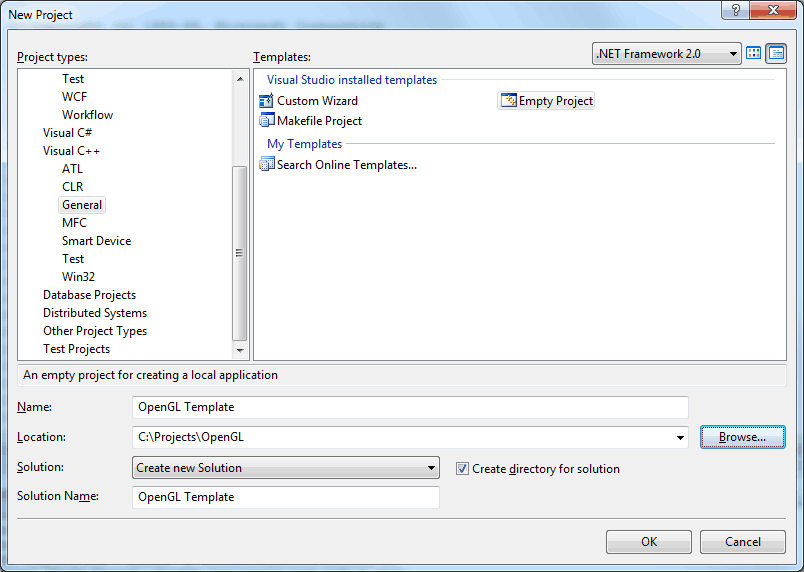The width and height of the screenshot is (804, 572).
Task: Click the OK button
Action: [x=649, y=542]
